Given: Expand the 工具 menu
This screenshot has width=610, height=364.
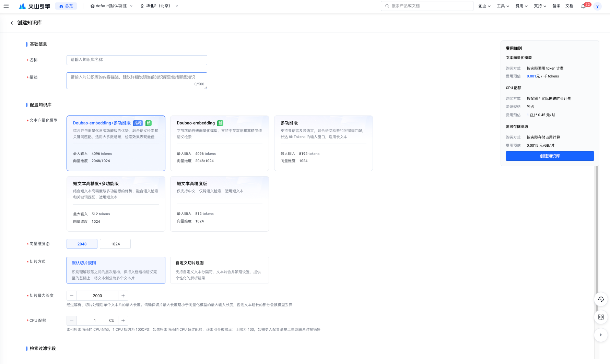Looking at the screenshot, I should [x=503, y=6].
